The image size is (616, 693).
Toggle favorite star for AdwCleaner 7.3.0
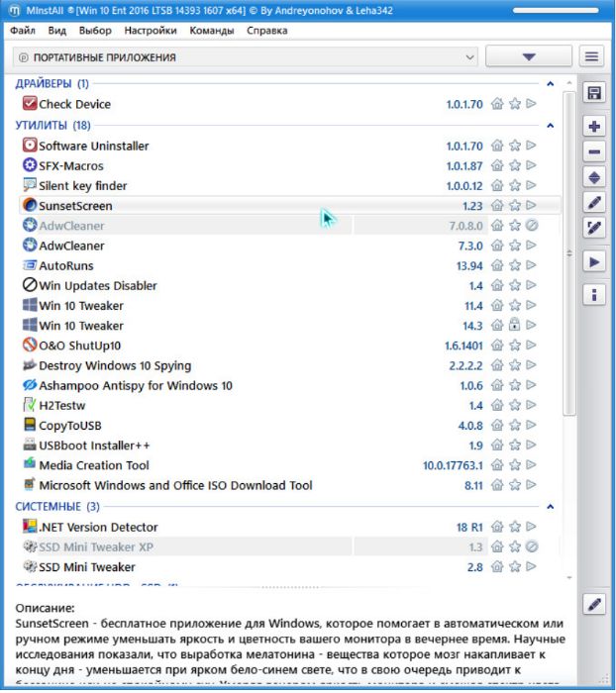(515, 246)
